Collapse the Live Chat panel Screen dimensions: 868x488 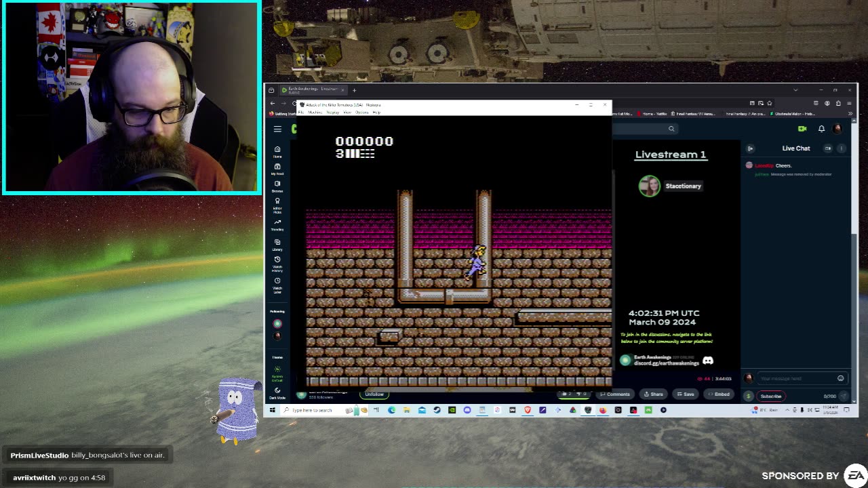[x=750, y=148]
